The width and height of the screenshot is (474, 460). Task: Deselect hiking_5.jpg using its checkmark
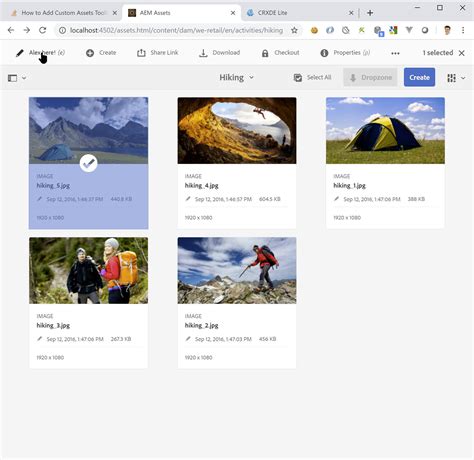click(89, 163)
